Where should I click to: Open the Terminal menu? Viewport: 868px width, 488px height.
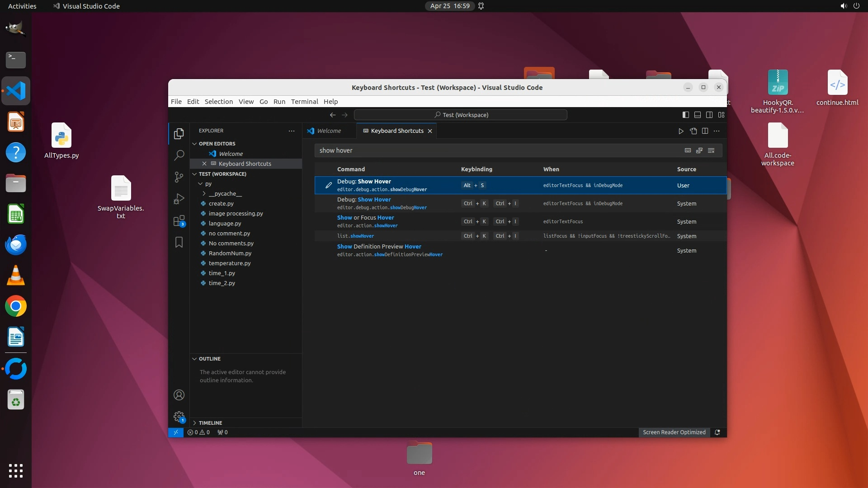coord(304,102)
